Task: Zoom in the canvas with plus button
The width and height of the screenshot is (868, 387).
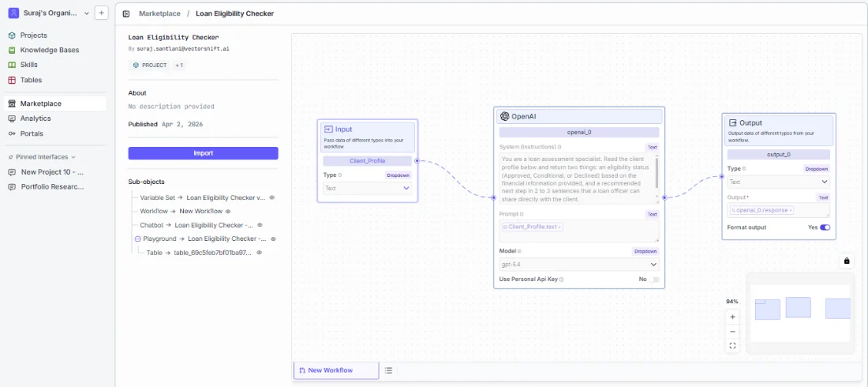Action: 732,317
